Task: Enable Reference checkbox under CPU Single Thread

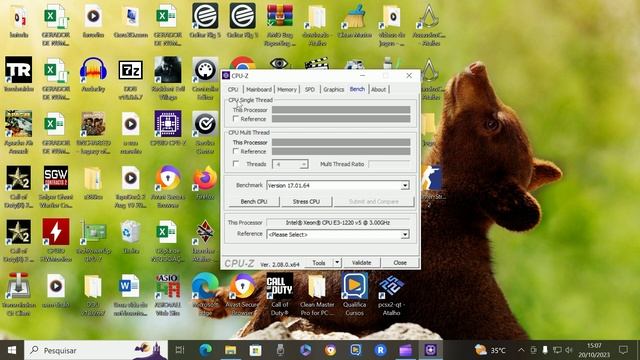Action: (236, 119)
